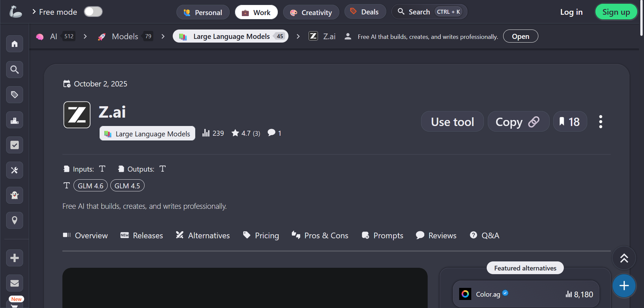644x308 pixels.
Task: Click the price tag sidebar icon
Action: [x=14, y=95]
